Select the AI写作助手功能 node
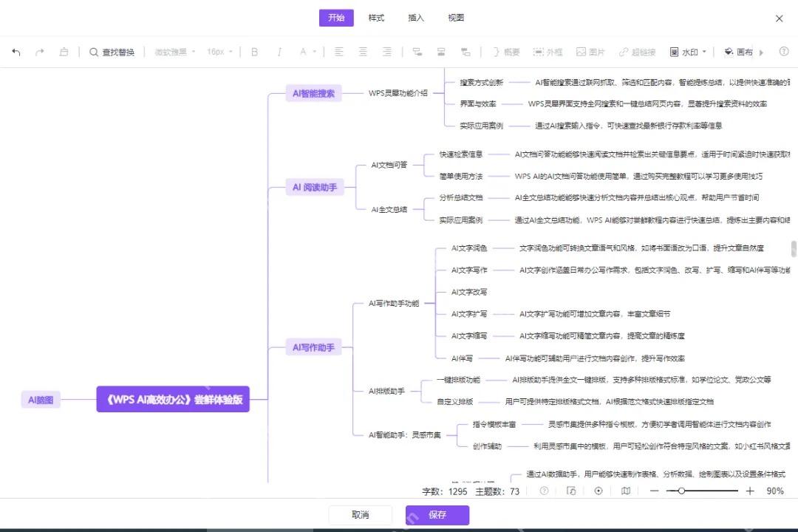798x532 pixels. (x=394, y=304)
